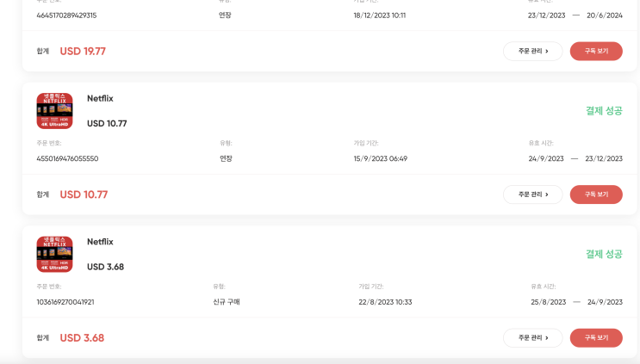Select order number 4645170289429315

[x=66, y=15]
